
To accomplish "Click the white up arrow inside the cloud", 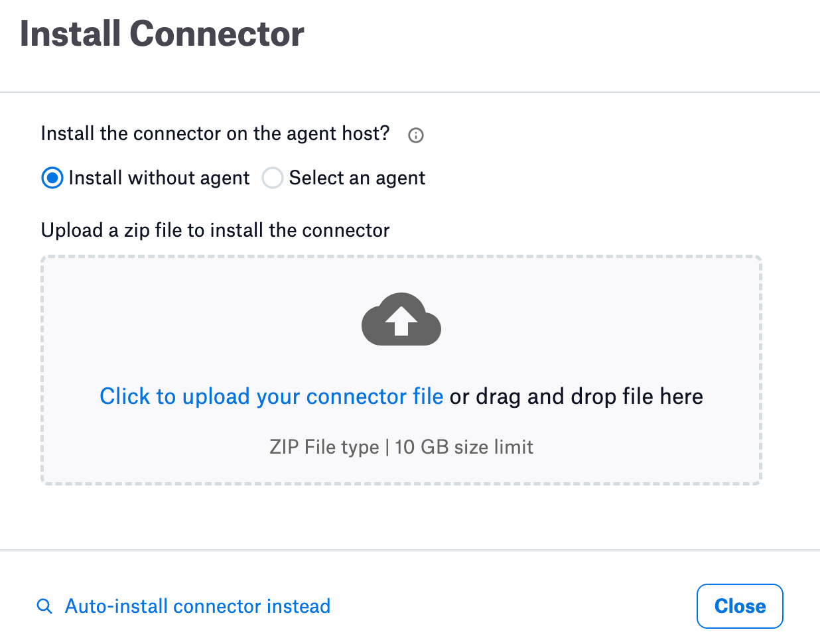I will [x=401, y=321].
